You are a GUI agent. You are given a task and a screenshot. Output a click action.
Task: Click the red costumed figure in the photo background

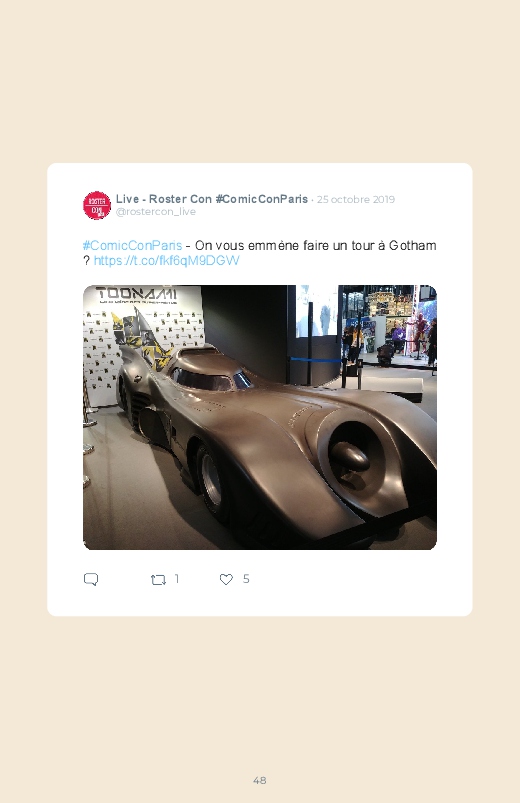tap(420, 333)
